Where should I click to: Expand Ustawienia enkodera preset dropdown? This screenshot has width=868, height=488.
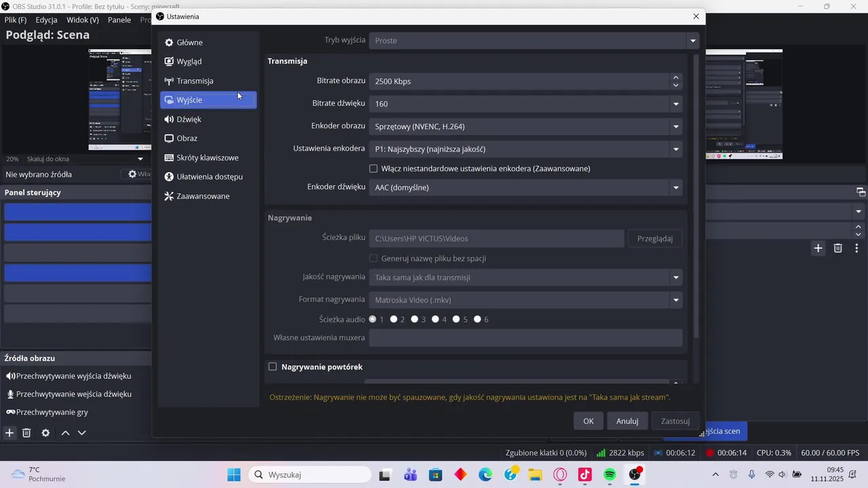[526, 148]
